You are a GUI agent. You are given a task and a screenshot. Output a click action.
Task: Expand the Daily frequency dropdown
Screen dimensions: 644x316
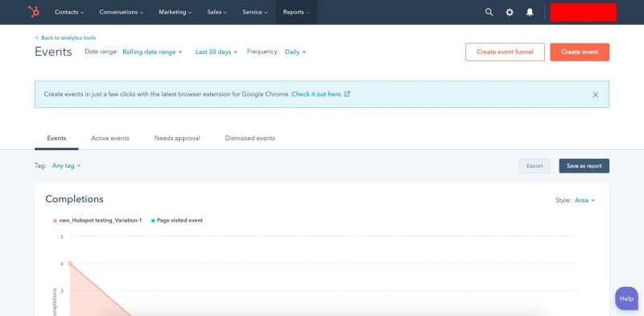tap(295, 52)
